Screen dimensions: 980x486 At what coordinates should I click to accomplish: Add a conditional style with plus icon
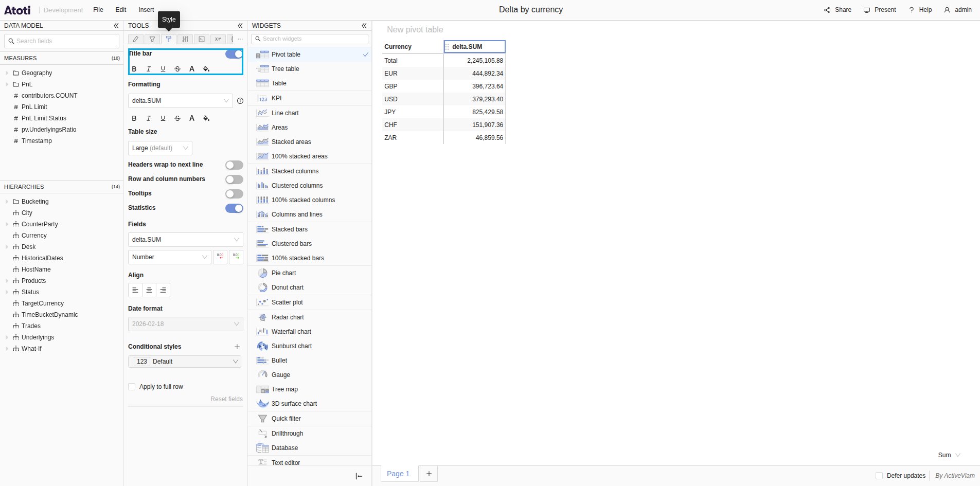[237, 347]
